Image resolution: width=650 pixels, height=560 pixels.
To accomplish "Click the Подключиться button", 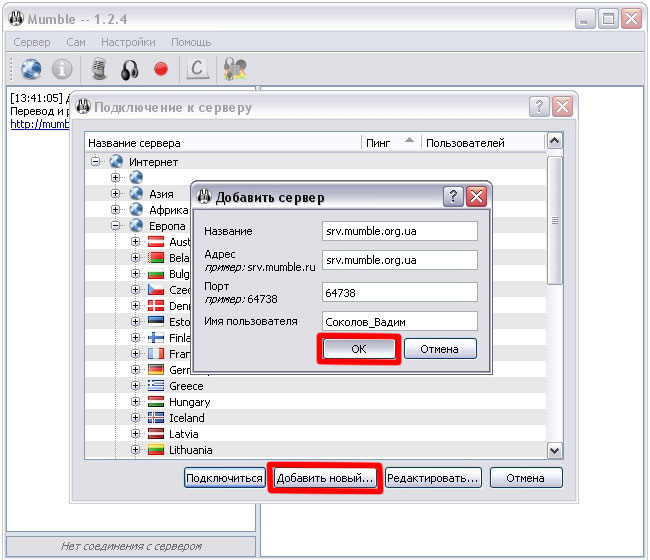I will pos(224,478).
